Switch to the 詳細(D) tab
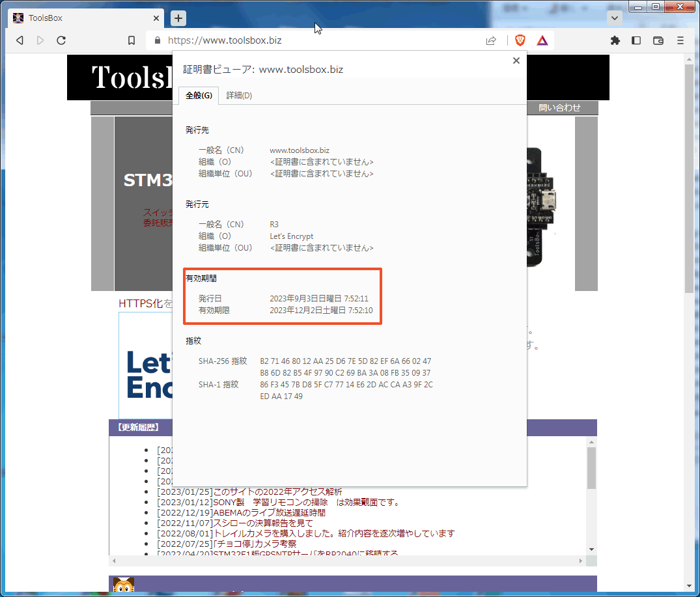This screenshot has width=700, height=597. pyautogui.click(x=239, y=96)
